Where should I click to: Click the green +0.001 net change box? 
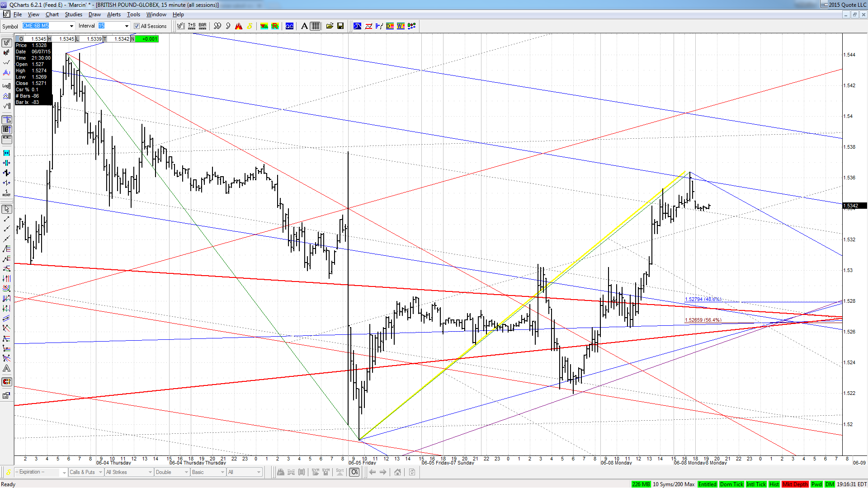point(147,39)
